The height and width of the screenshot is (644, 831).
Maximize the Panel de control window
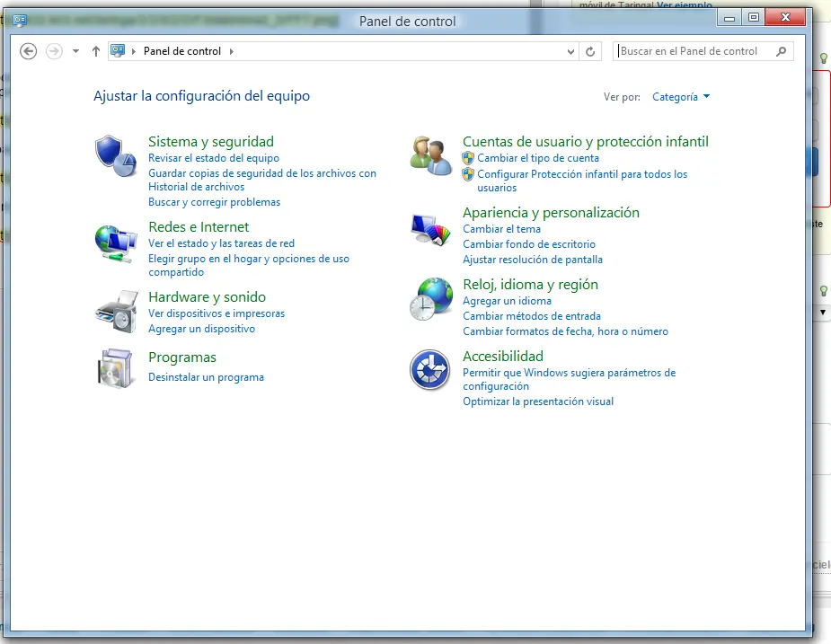753,18
